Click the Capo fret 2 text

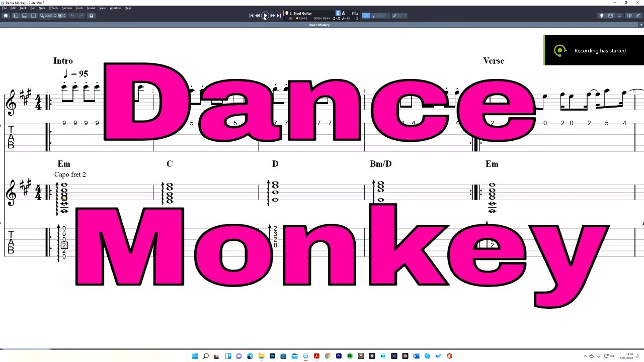point(70,174)
